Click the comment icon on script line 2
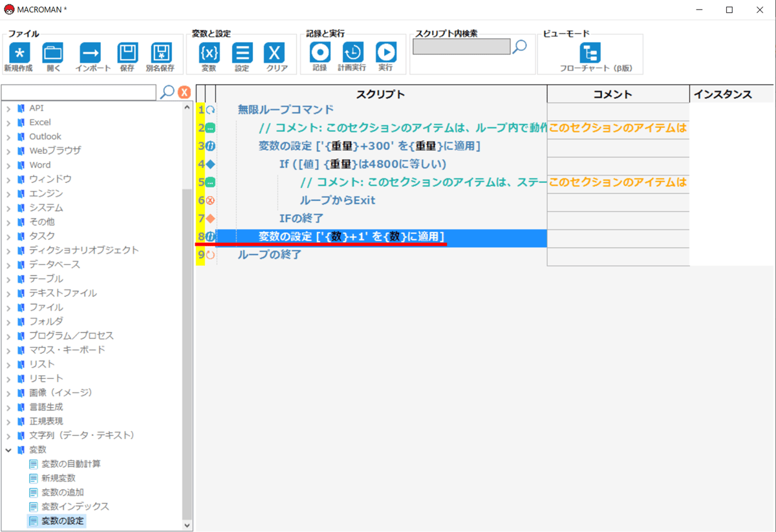The image size is (776, 532). pos(210,128)
